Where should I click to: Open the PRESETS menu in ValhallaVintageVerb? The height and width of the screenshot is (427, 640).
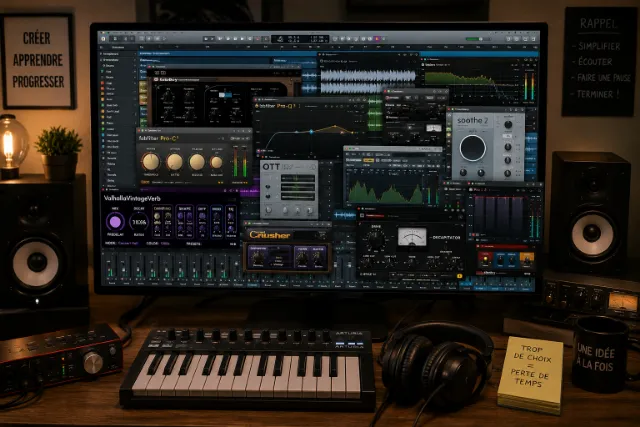[193, 244]
